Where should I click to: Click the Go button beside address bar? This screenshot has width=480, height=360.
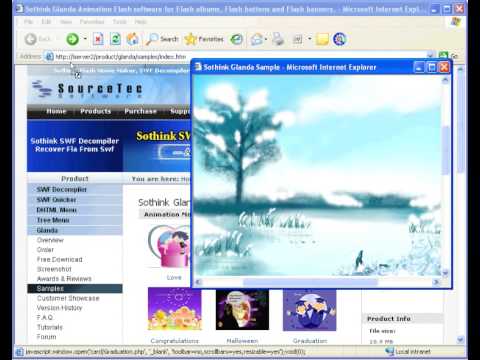click(x=448, y=56)
